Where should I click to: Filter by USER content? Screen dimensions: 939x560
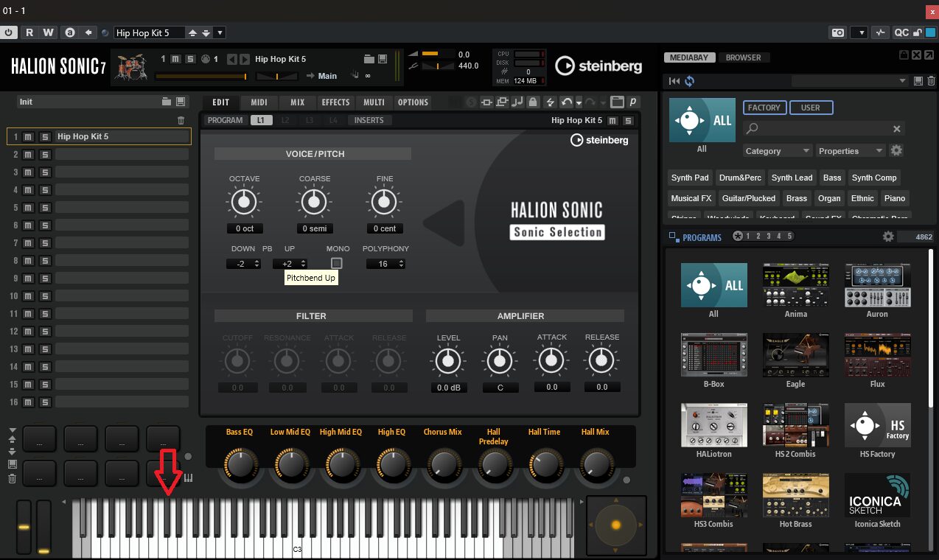point(811,108)
